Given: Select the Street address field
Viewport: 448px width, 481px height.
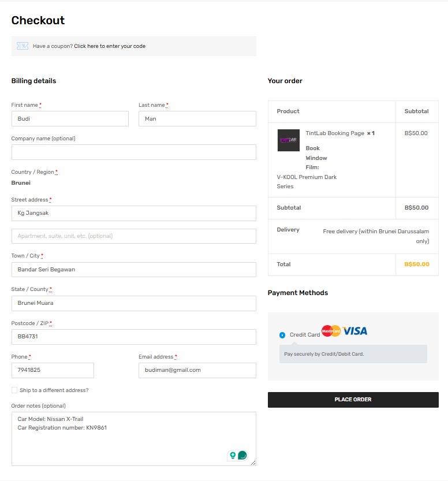Looking at the screenshot, I should click(x=133, y=213).
